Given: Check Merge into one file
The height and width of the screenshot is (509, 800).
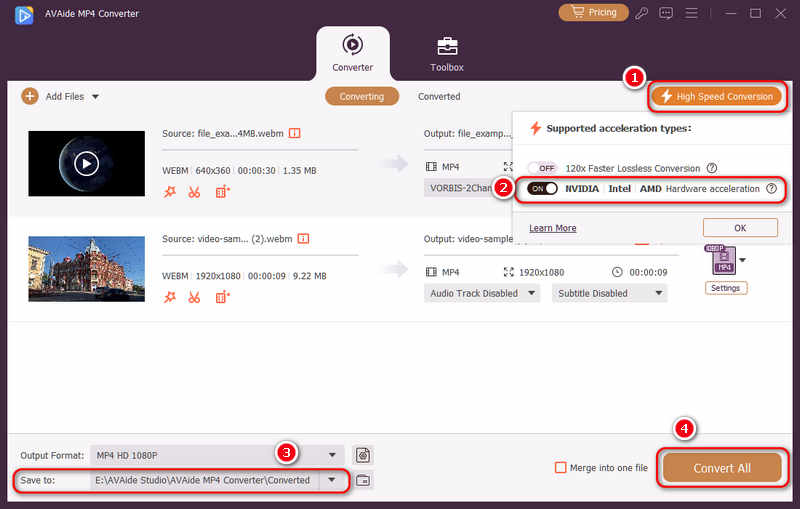Looking at the screenshot, I should [560, 467].
